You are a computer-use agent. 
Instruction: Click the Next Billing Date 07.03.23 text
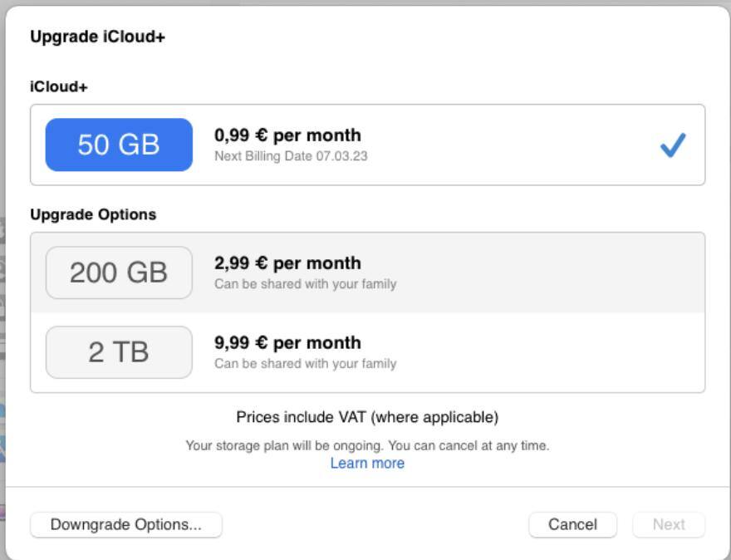coord(291,156)
